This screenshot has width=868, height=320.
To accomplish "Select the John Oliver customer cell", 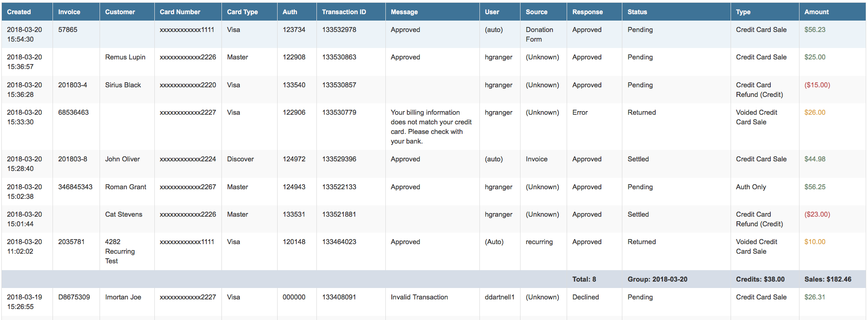I will click(x=122, y=159).
